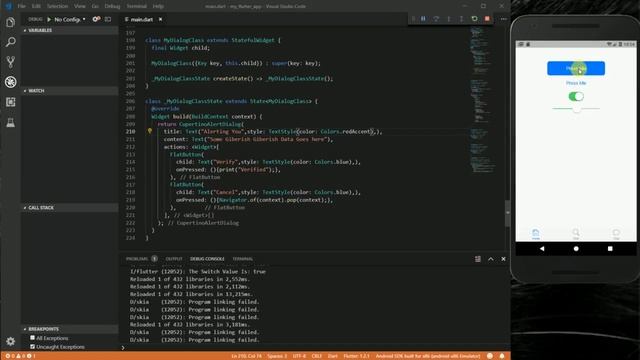Collapse the Variables section
The height and width of the screenshot is (360, 640).
pyautogui.click(x=69, y=30)
